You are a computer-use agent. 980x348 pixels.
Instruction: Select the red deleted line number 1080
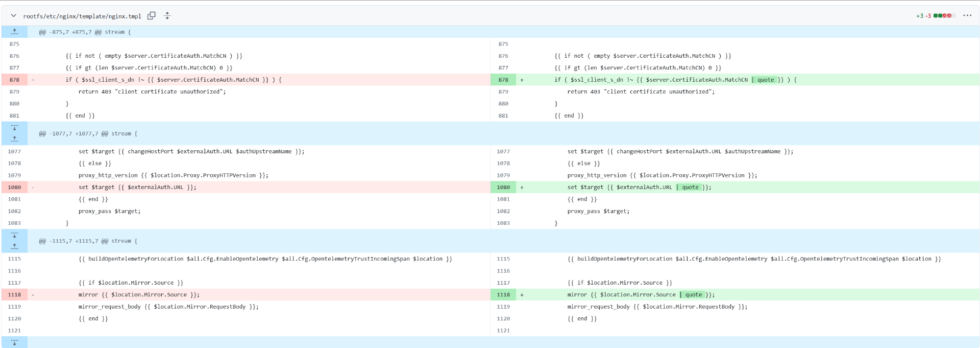pyautogui.click(x=14, y=188)
